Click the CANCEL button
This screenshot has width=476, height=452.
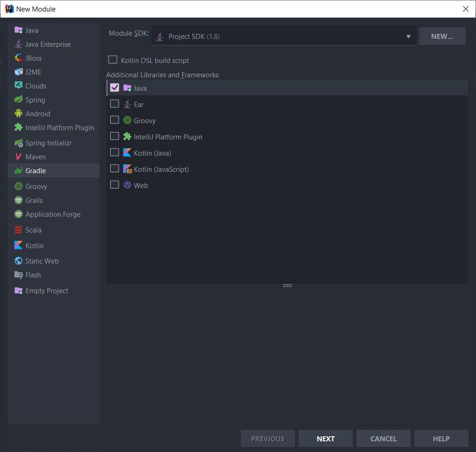[x=383, y=439]
